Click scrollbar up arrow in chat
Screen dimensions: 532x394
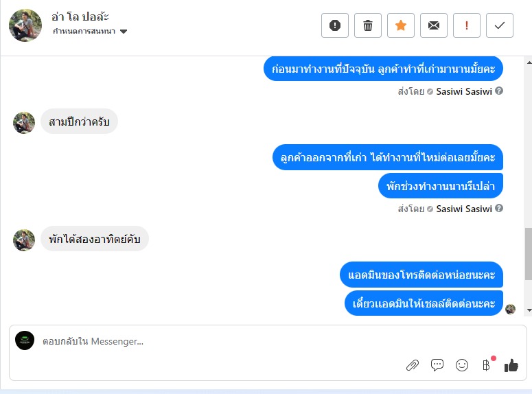[529, 62]
